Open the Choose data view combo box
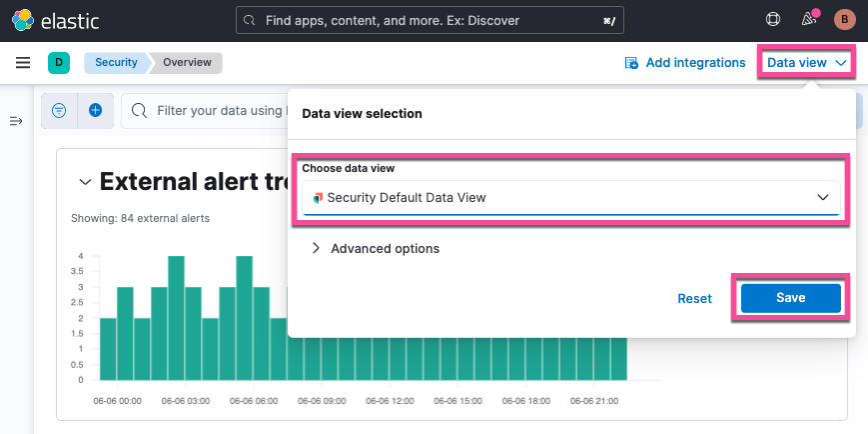868x434 pixels. [571, 198]
